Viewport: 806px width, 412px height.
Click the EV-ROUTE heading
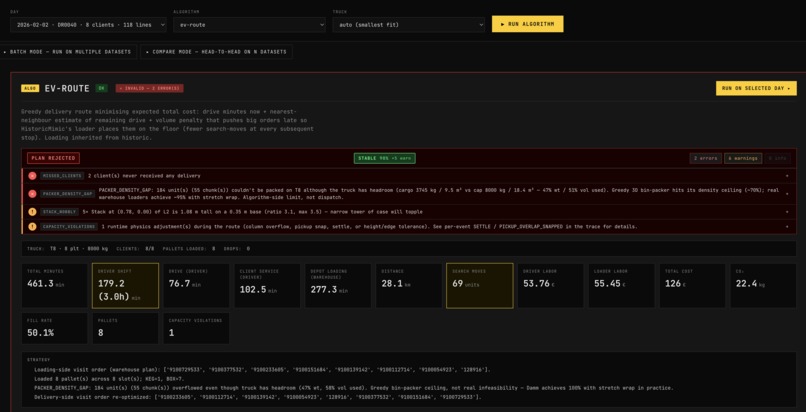(67, 88)
